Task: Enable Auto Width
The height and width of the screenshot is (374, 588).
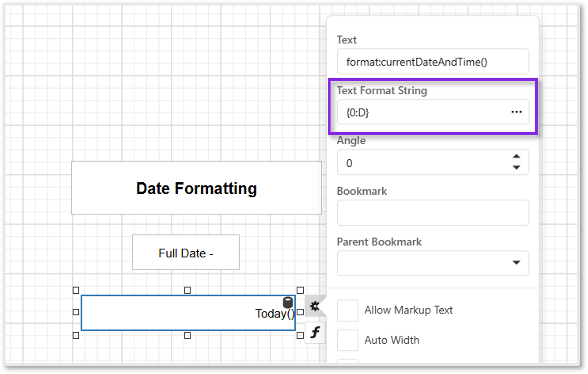Action: click(x=347, y=340)
